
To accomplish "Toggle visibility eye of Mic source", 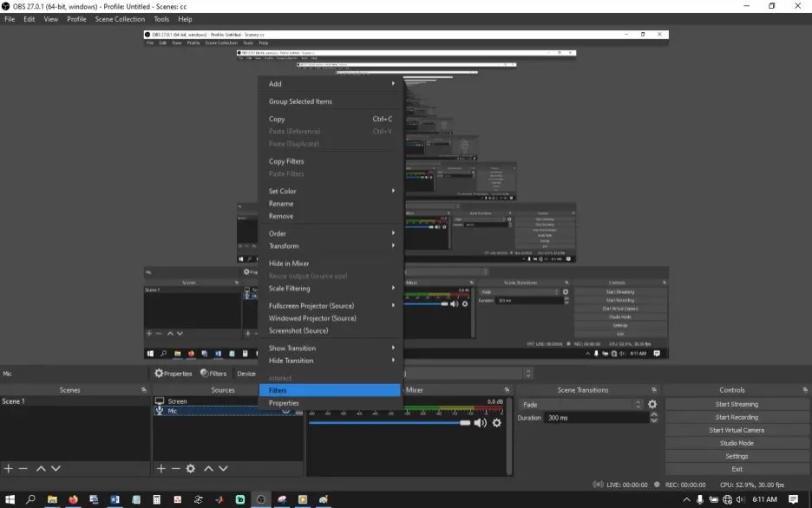I will click(286, 411).
